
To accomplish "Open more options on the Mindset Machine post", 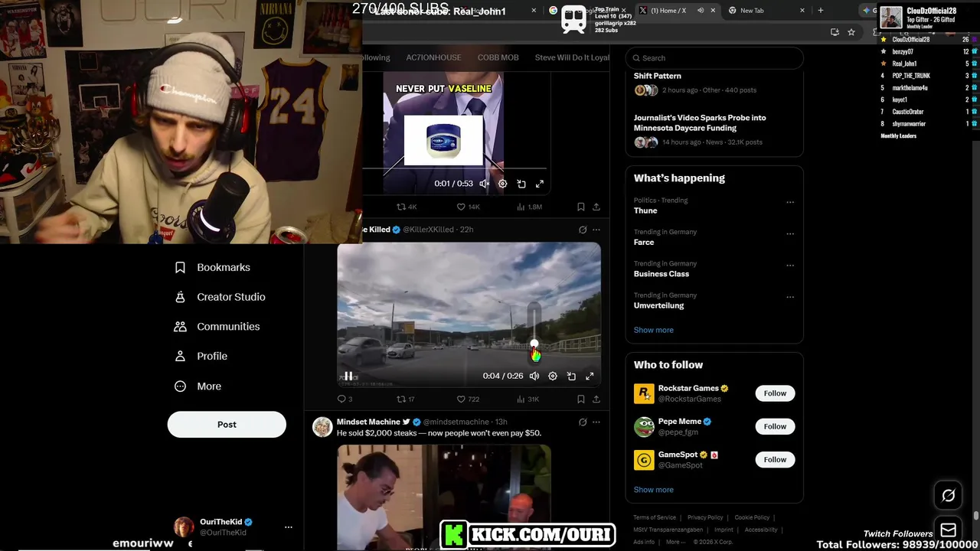I will coord(596,422).
